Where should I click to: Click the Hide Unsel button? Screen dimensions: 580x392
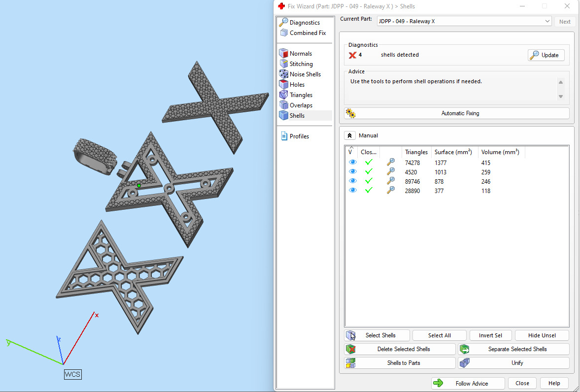542,335
